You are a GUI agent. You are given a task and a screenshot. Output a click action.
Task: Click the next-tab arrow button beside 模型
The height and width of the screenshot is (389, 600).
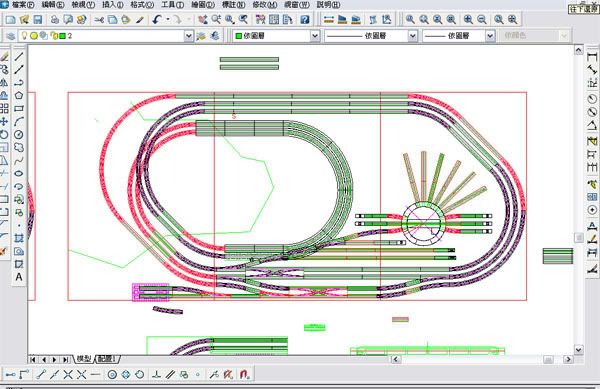[x=55, y=360]
